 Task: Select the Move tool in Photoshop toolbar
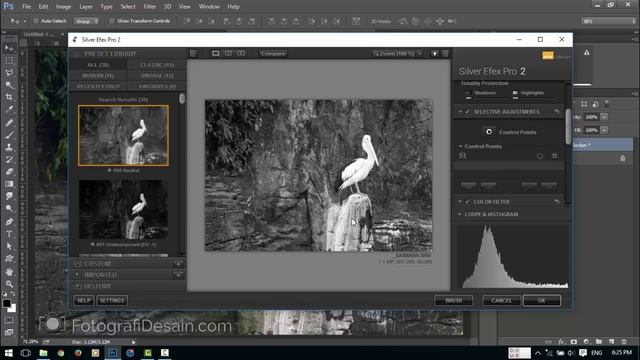[x=9, y=48]
